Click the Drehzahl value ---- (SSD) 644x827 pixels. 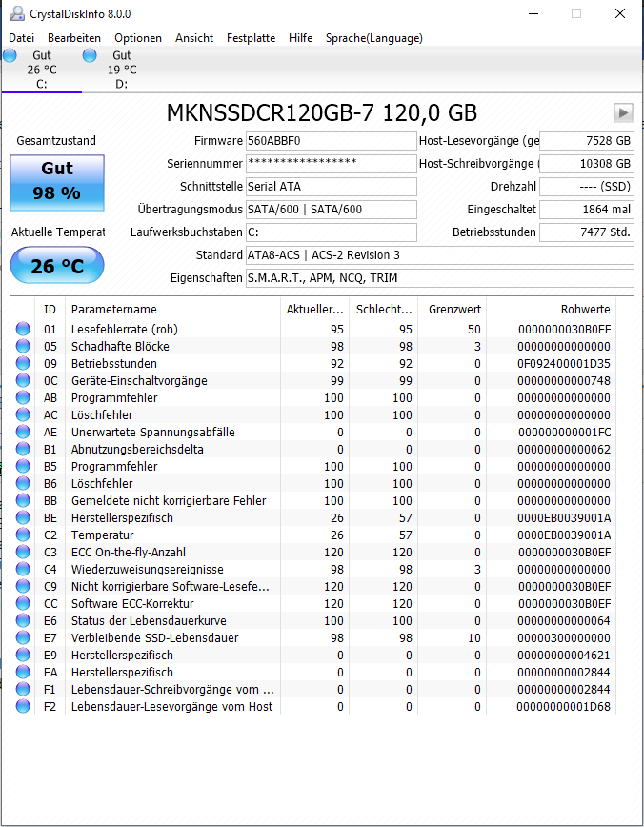(x=587, y=186)
